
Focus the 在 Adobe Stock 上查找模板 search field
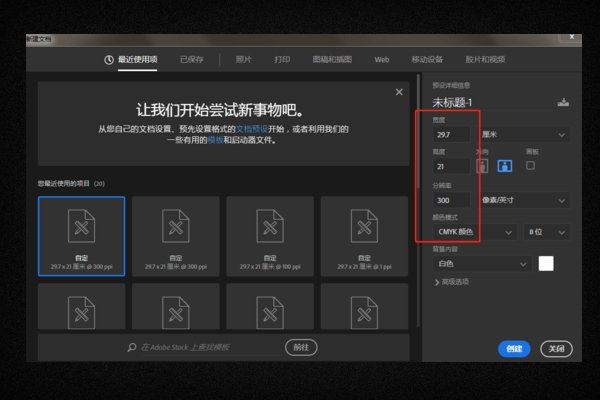(210, 347)
